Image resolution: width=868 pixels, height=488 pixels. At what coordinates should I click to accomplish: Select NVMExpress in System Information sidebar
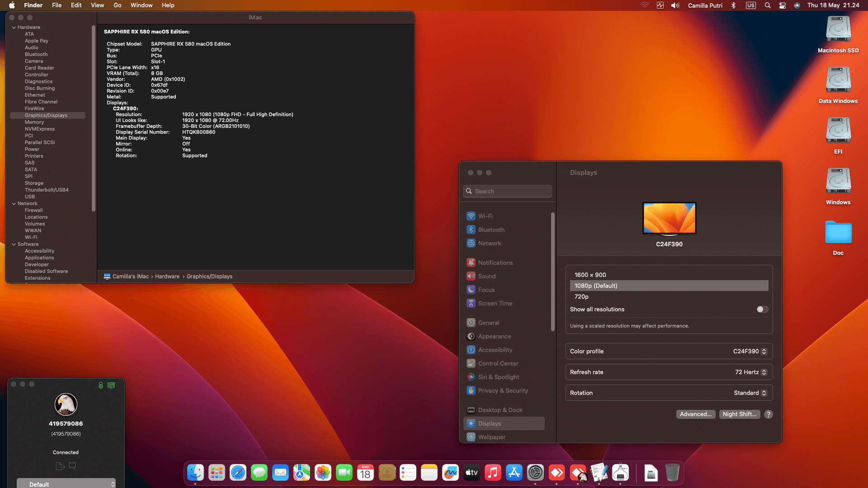click(40, 129)
